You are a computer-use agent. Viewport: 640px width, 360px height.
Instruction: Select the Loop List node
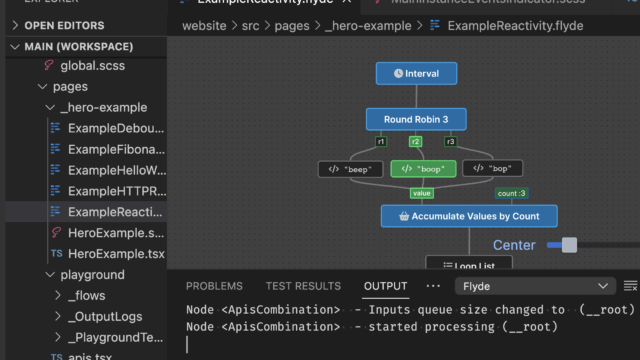click(x=469, y=262)
